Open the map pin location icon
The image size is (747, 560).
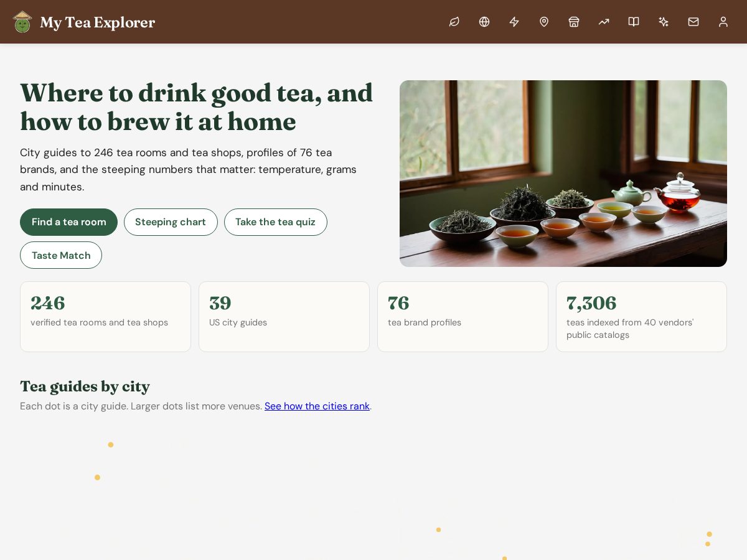click(x=544, y=22)
